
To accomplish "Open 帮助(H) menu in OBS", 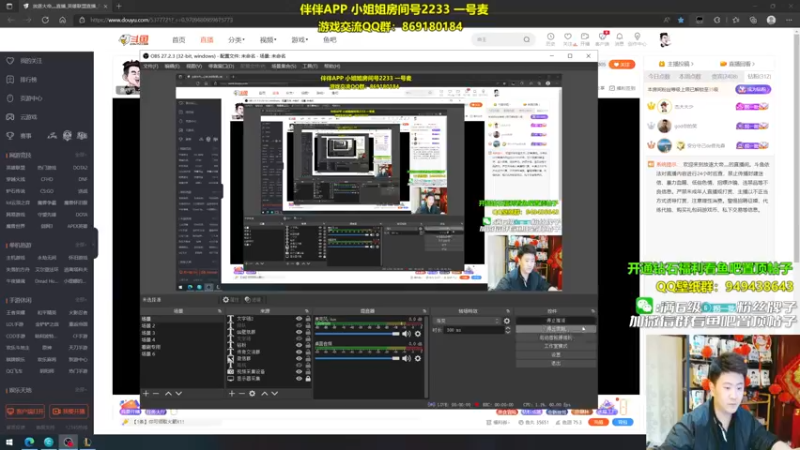I will coord(332,66).
